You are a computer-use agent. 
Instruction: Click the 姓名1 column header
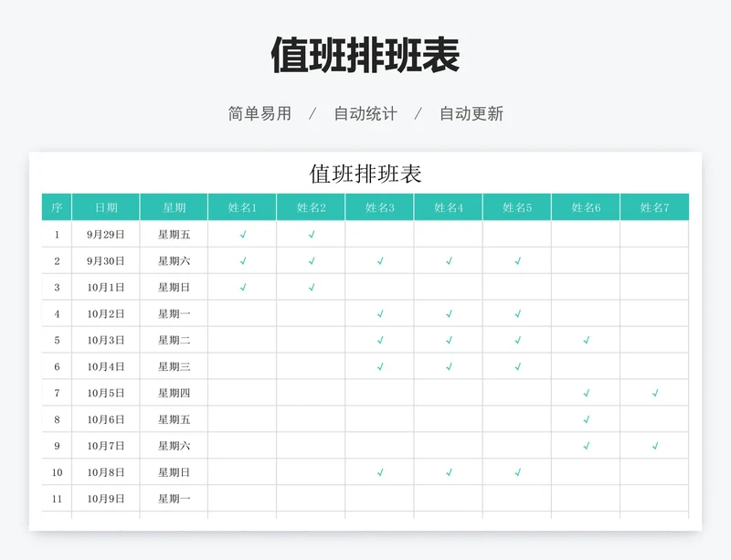point(242,207)
